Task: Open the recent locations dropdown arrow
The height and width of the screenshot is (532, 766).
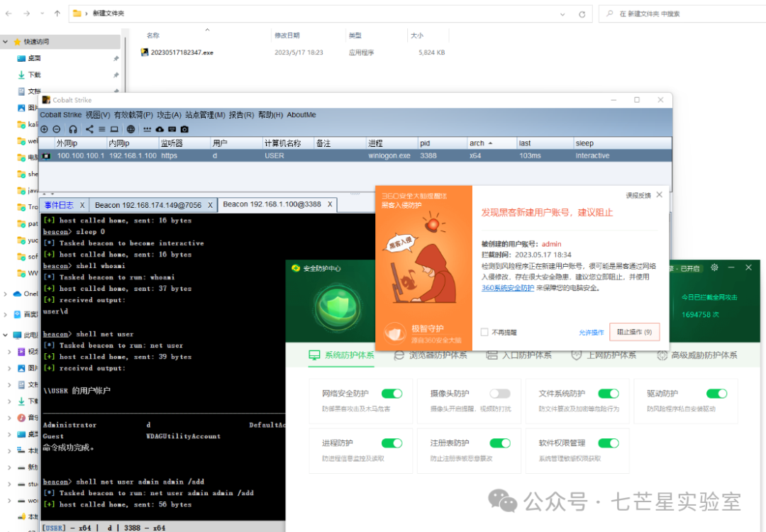Action: pyautogui.click(x=43, y=13)
